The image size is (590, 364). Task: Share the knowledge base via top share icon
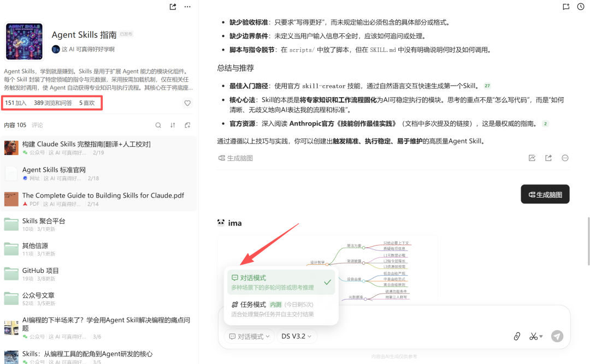[x=173, y=7]
